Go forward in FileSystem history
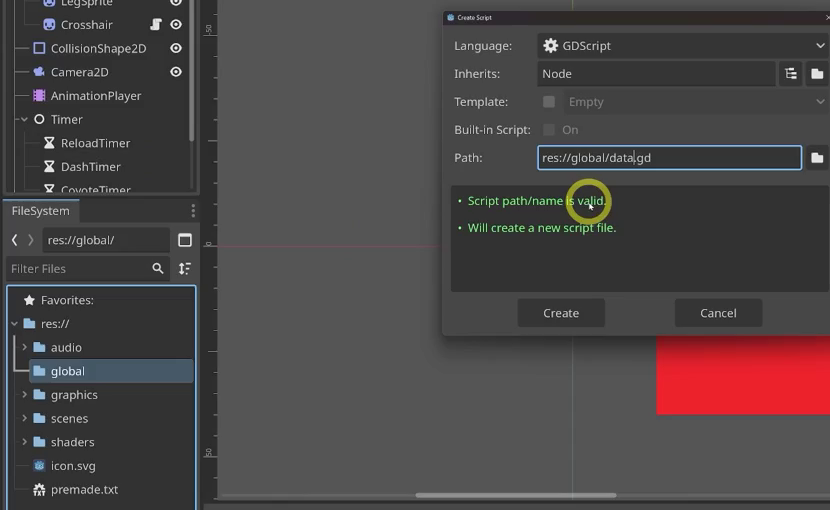This screenshot has height=510, width=830. 31,240
